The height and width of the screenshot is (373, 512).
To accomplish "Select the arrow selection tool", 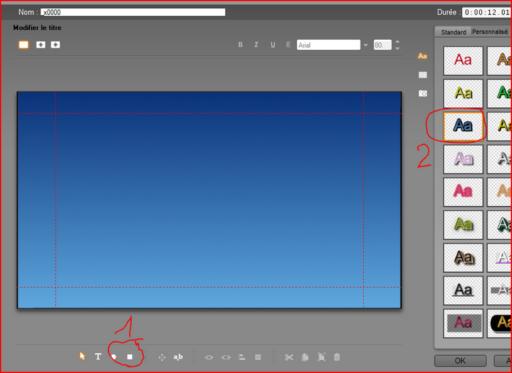I will pos(82,356).
